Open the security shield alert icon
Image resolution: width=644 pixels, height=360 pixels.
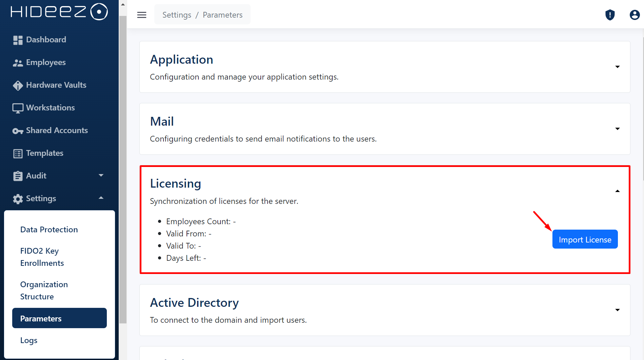[x=610, y=15]
